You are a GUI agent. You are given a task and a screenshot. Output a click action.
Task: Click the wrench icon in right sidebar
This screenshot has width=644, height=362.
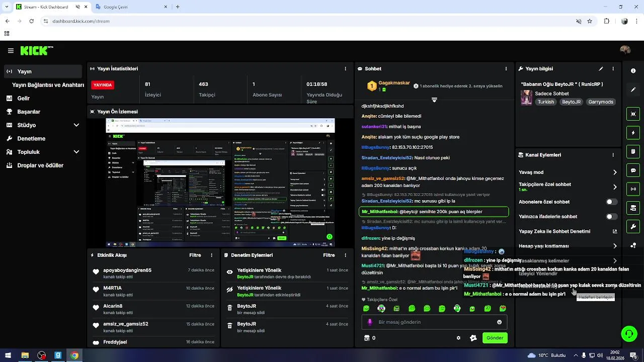point(633,227)
